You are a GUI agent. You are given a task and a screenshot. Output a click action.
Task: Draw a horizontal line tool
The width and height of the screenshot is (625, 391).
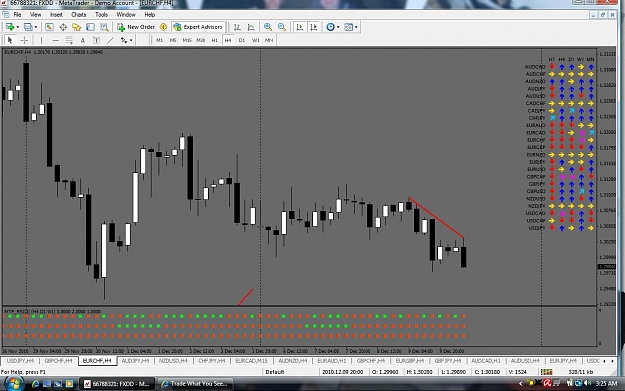(55, 40)
